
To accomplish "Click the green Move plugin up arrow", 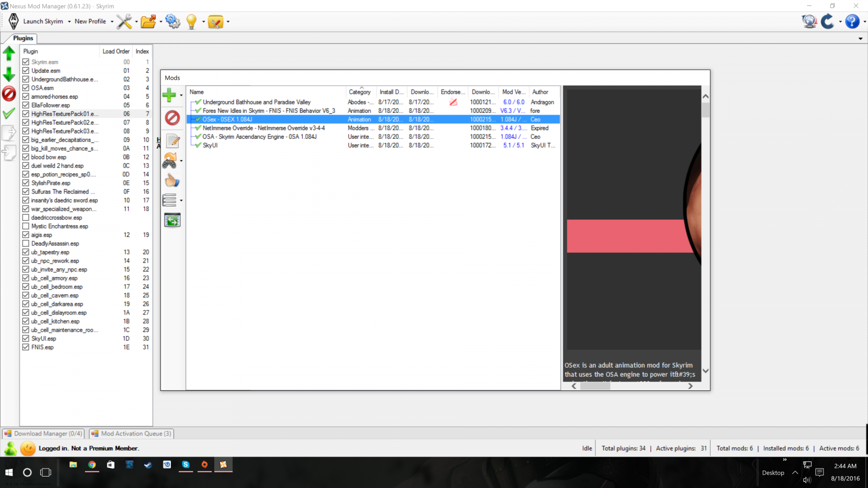I will (x=9, y=53).
